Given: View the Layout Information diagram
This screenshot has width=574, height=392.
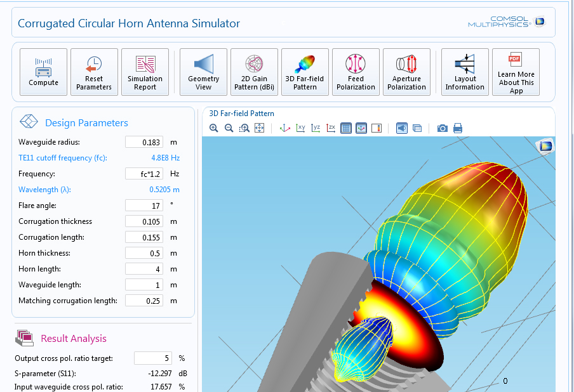Looking at the screenshot, I should point(465,71).
